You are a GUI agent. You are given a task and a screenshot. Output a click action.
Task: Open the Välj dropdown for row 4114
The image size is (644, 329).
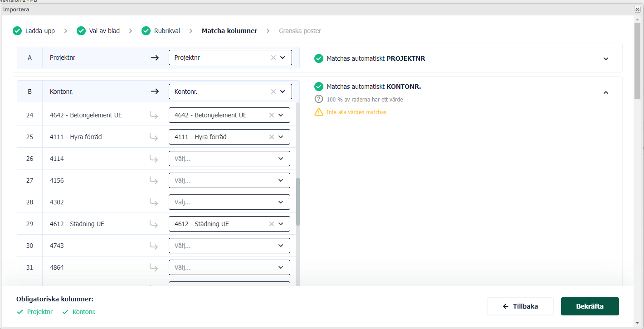click(229, 159)
